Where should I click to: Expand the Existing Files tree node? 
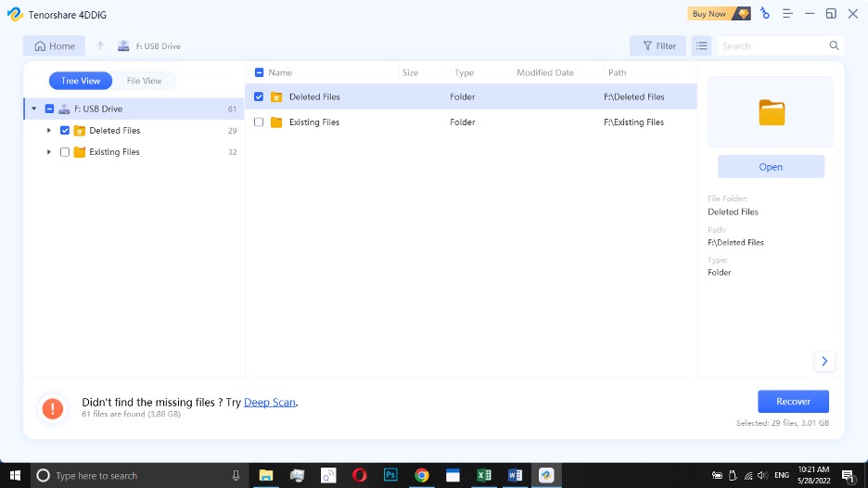tap(49, 152)
